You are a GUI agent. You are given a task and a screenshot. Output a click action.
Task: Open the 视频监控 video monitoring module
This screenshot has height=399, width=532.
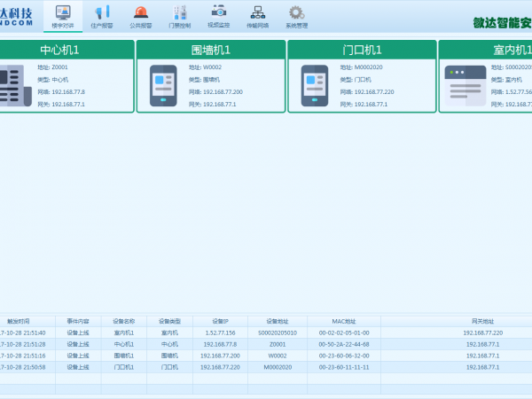tap(218, 16)
